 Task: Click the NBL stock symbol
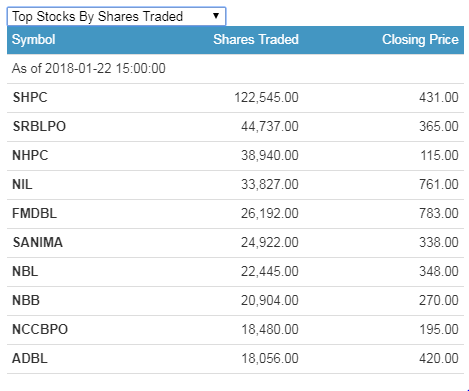[25, 271]
